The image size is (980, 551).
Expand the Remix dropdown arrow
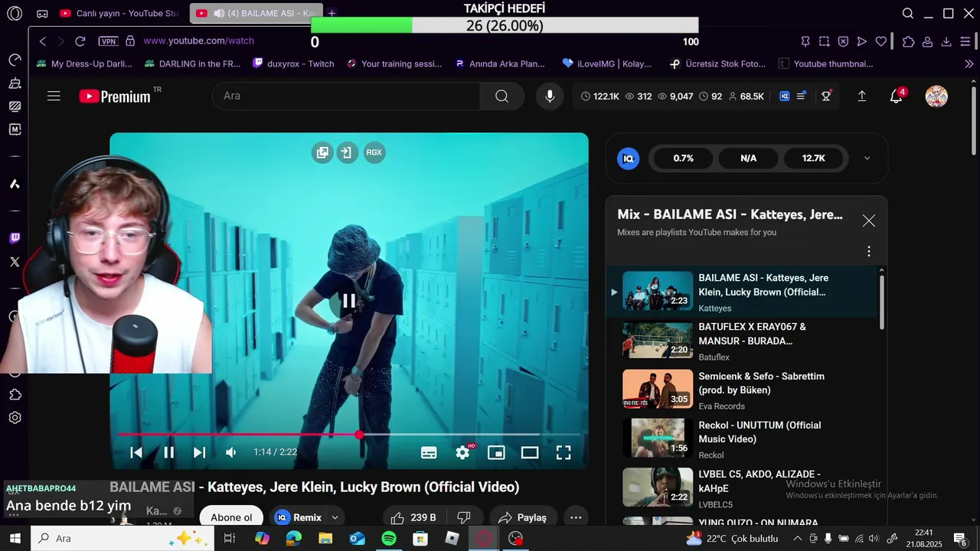pyautogui.click(x=335, y=517)
